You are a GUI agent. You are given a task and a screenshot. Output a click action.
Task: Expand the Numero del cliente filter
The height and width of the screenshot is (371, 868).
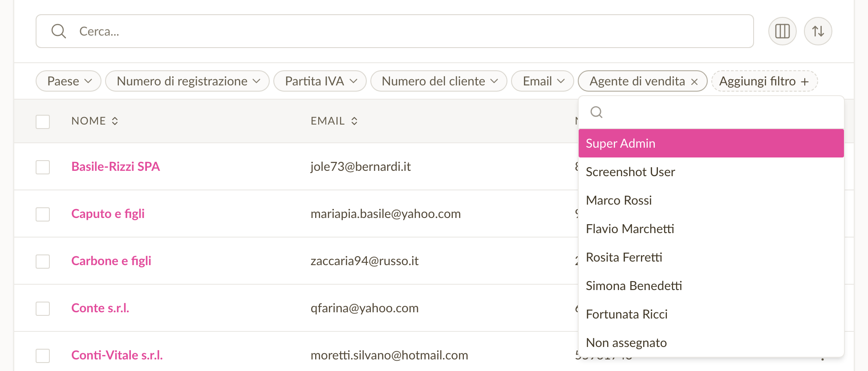coord(439,81)
